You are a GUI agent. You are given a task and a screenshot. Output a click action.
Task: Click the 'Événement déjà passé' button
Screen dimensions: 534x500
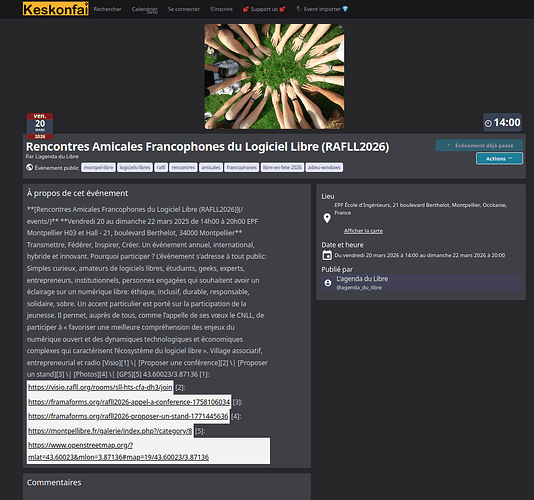click(479, 145)
